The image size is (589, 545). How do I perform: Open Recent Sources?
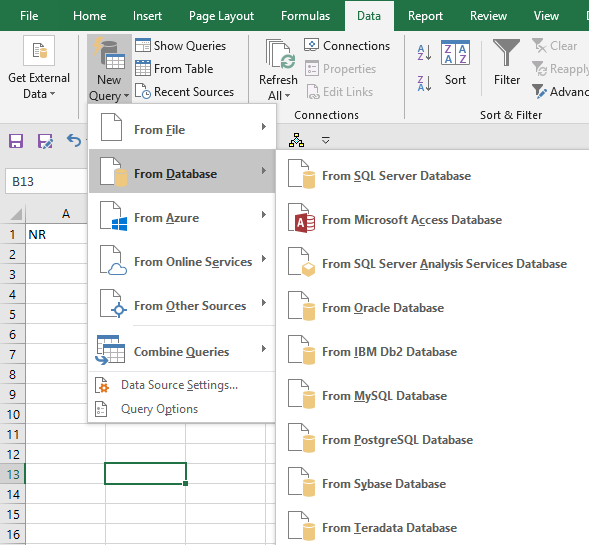pyautogui.click(x=184, y=92)
